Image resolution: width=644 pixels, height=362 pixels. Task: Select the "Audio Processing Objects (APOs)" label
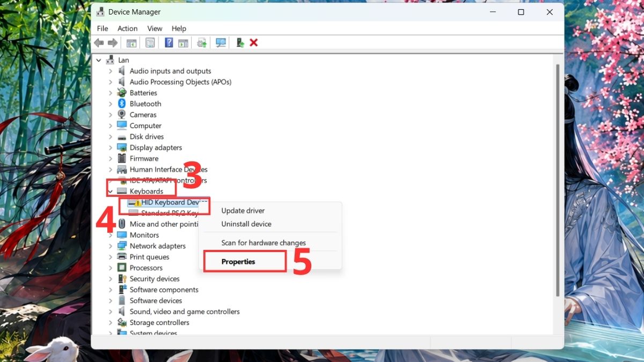coord(180,82)
